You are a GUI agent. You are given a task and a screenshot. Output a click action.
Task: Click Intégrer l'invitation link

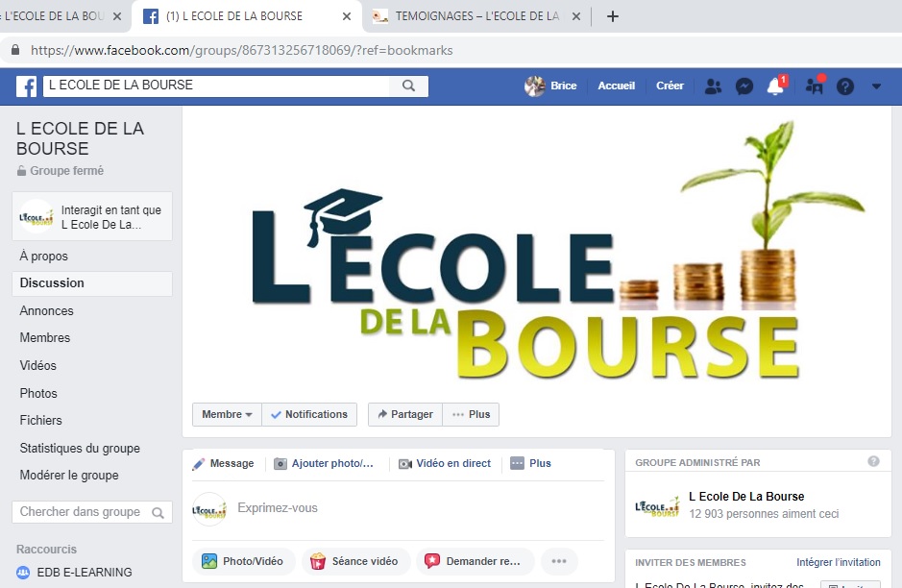(x=839, y=563)
